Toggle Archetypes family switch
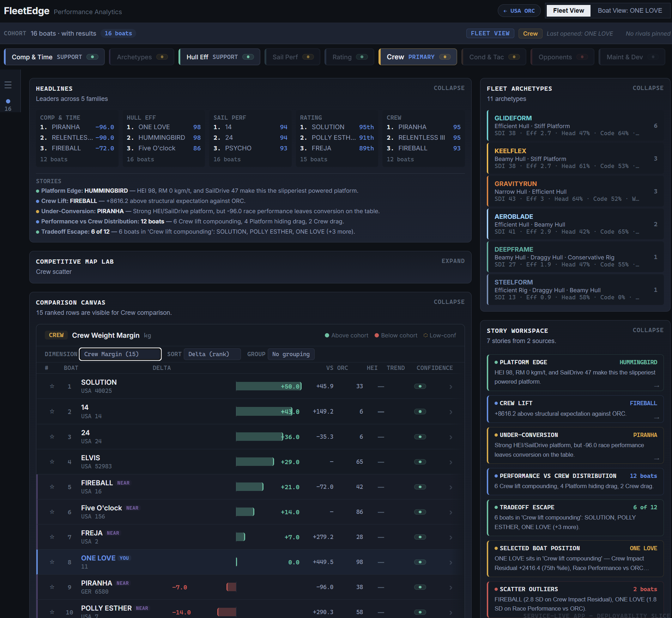 (162, 57)
